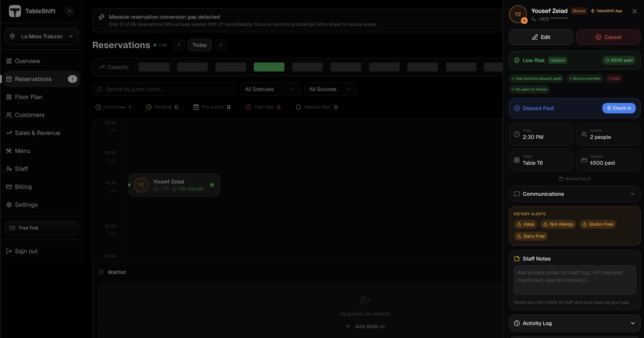644x338 pixels.
Task: Toggle the High Risk filter
Action: pyautogui.click(x=263, y=107)
